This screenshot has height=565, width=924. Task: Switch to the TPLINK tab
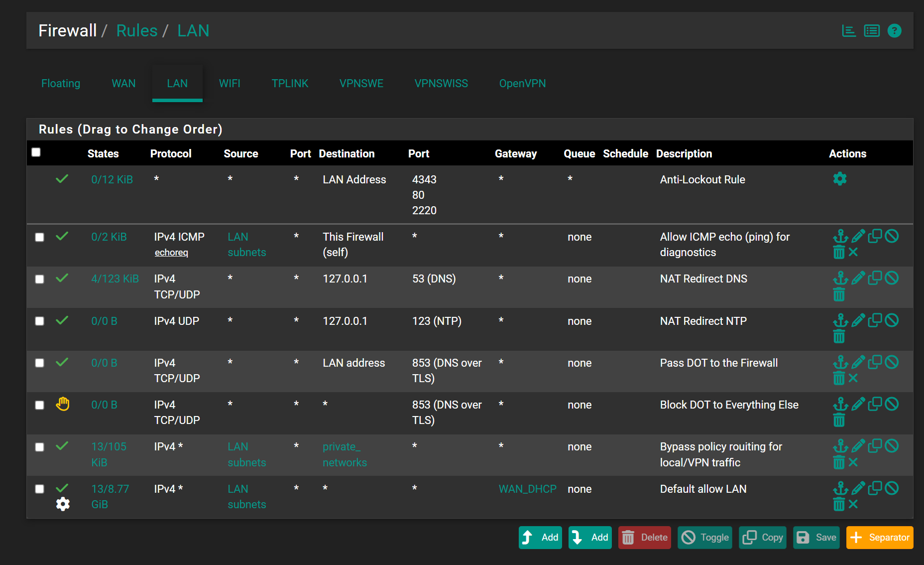(x=290, y=83)
